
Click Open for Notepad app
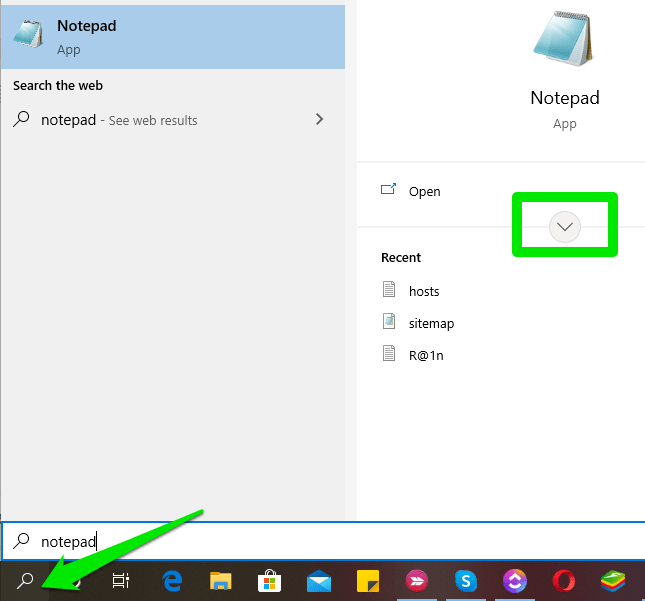click(x=424, y=191)
